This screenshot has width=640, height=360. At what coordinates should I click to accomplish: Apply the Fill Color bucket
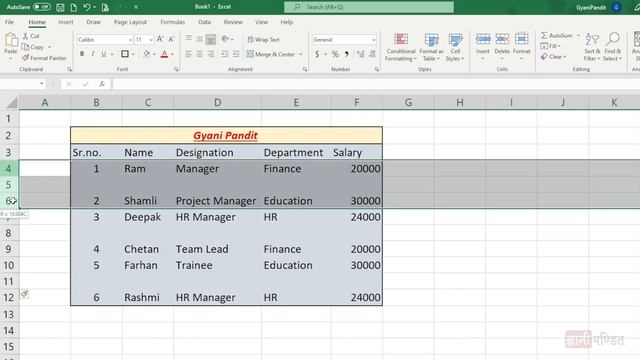[147, 54]
